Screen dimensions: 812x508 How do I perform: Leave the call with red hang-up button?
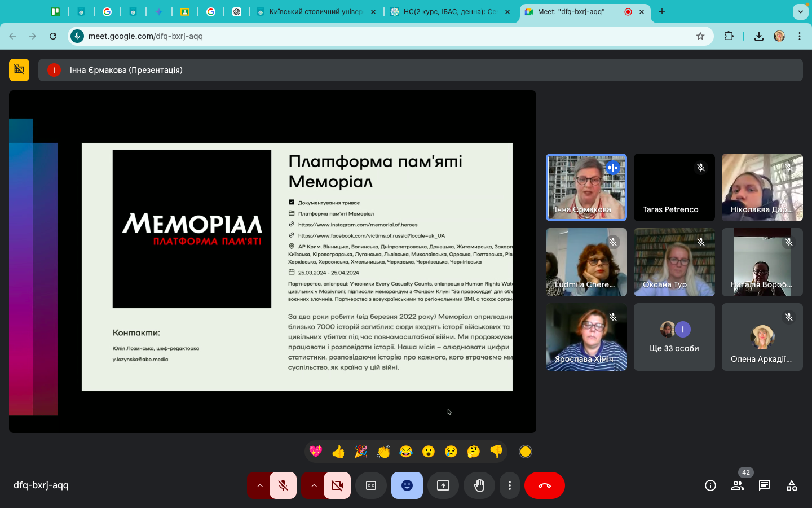coord(545,485)
